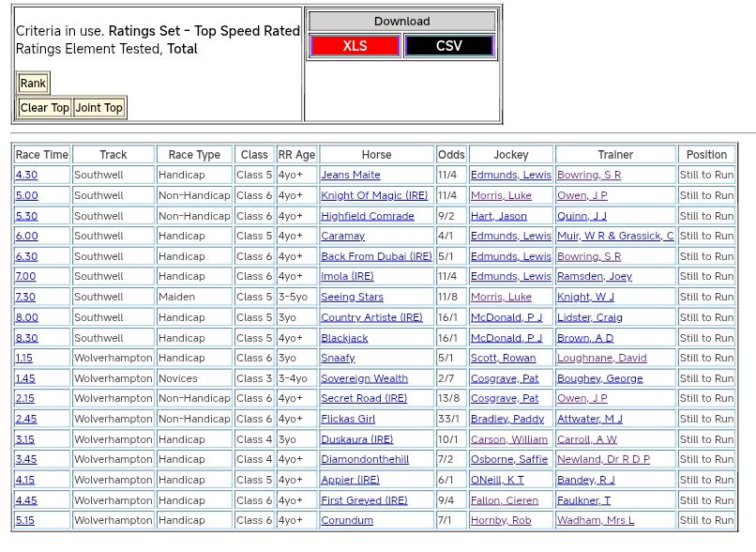Click the Odds column header

click(451, 155)
